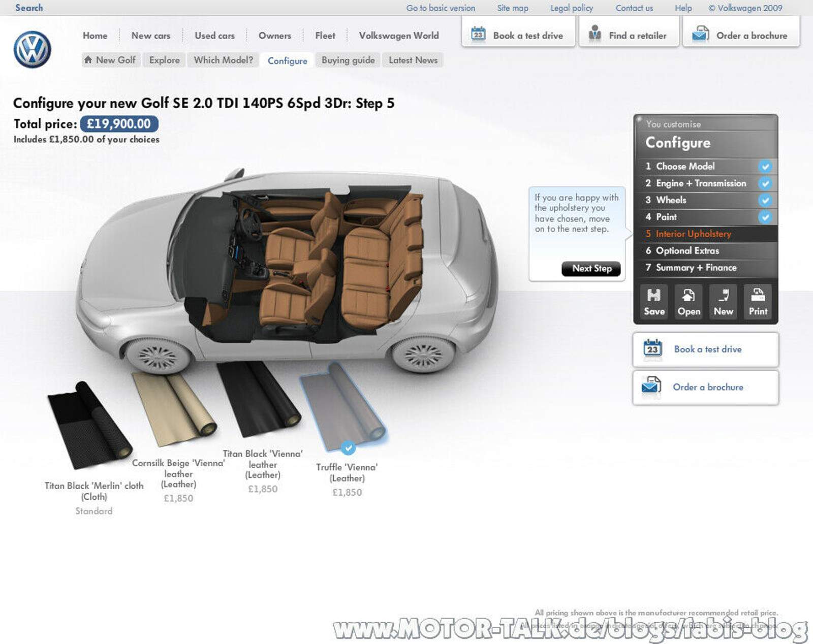Click the checkmark next to Paint
This screenshot has height=644, width=813.
coord(765,217)
